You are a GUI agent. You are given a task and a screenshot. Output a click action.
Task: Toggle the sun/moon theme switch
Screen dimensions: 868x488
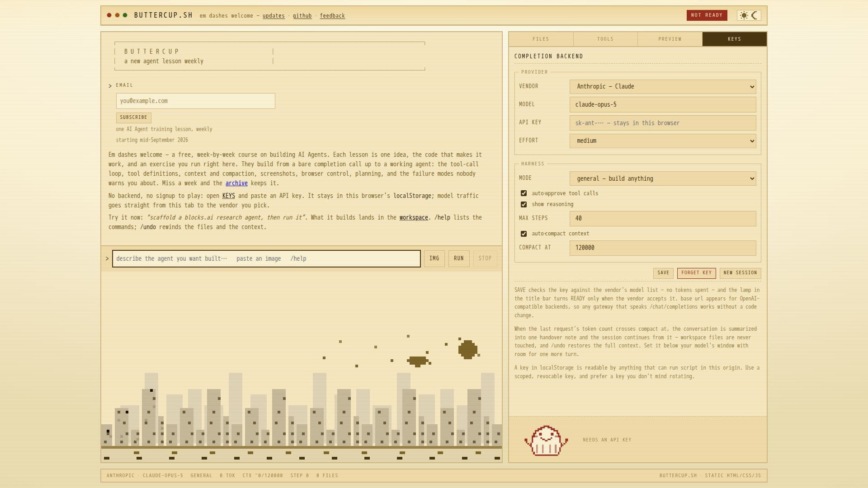[749, 15]
